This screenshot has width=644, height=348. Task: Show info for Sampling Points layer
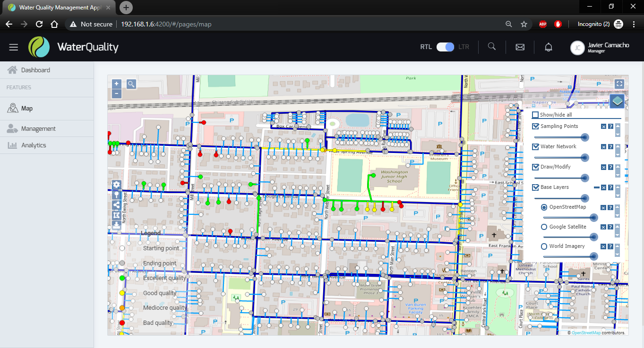pos(610,127)
